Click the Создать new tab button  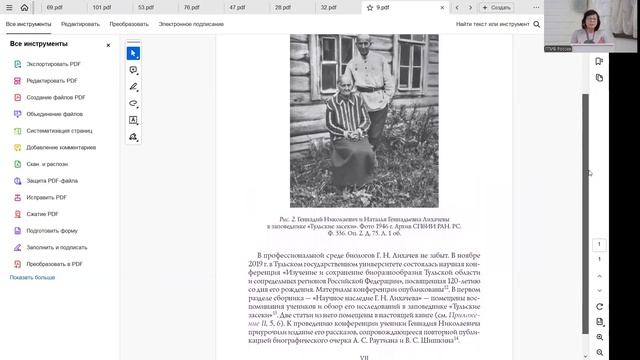tap(496, 7)
